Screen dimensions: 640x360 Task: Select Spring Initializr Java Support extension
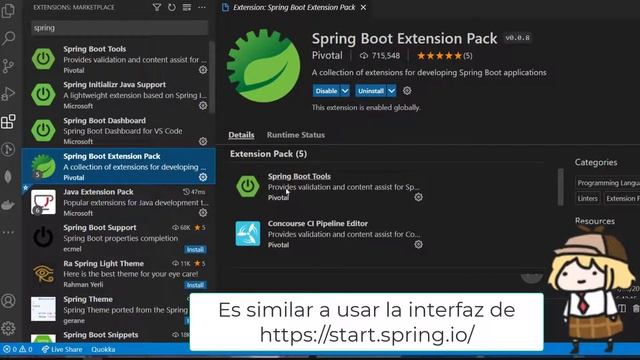(x=118, y=95)
